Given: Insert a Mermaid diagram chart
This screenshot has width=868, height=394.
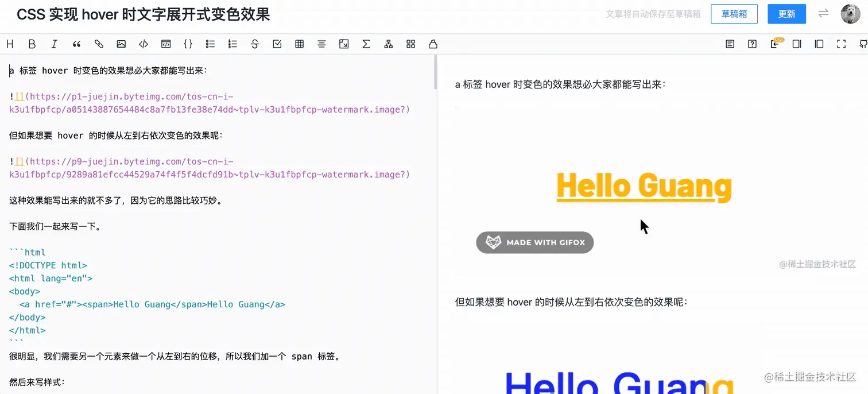Looking at the screenshot, I should pos(389,44).
